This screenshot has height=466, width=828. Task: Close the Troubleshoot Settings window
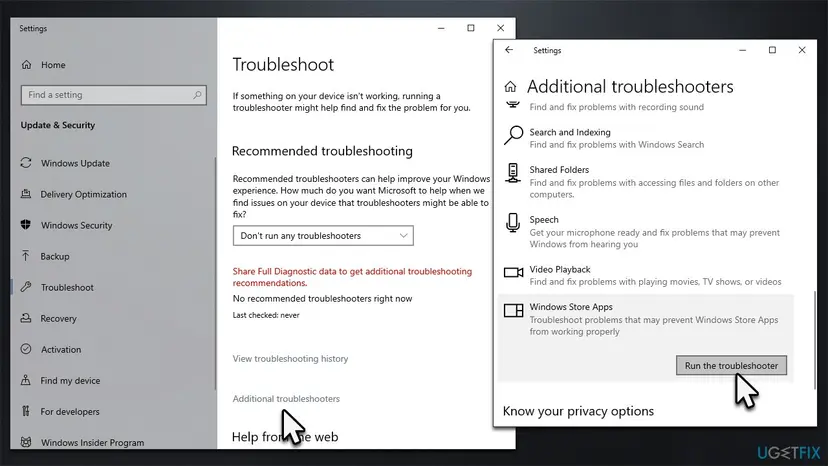pyautogui.click(x=501, y=28)
